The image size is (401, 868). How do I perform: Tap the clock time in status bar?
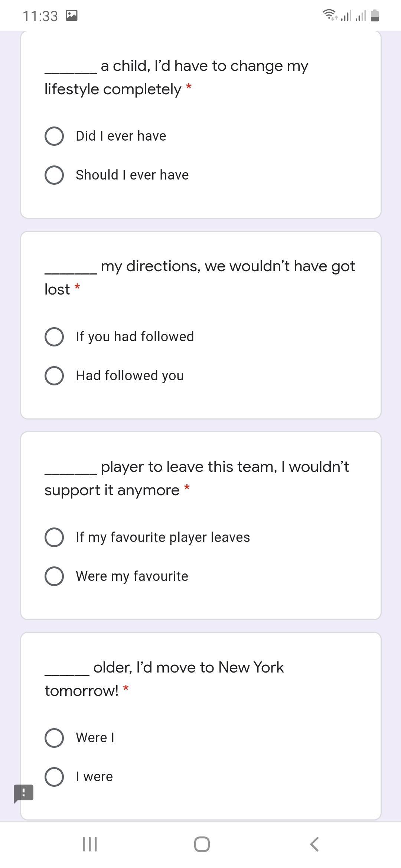click(40, 16)
